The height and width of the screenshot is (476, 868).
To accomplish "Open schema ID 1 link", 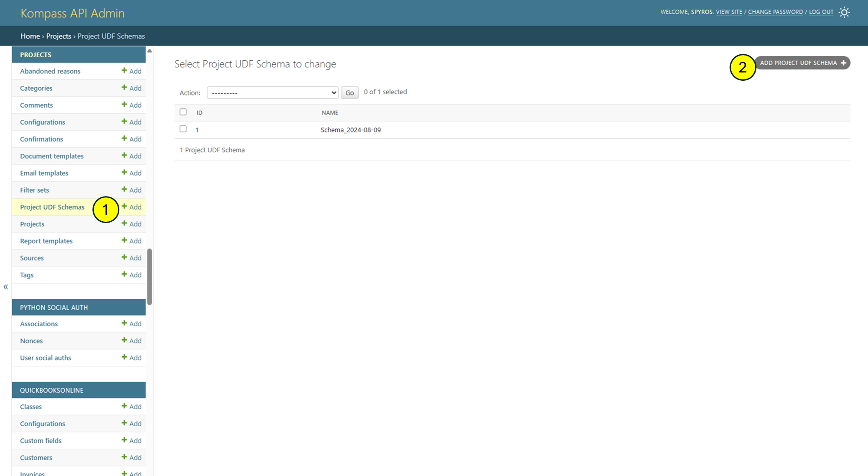I will 197,130.
